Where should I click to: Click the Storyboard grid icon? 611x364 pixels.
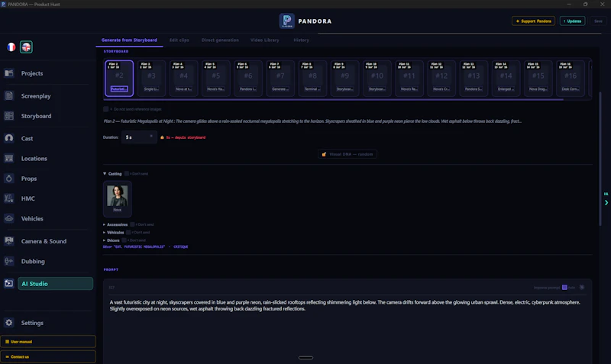tap(9, 116)
